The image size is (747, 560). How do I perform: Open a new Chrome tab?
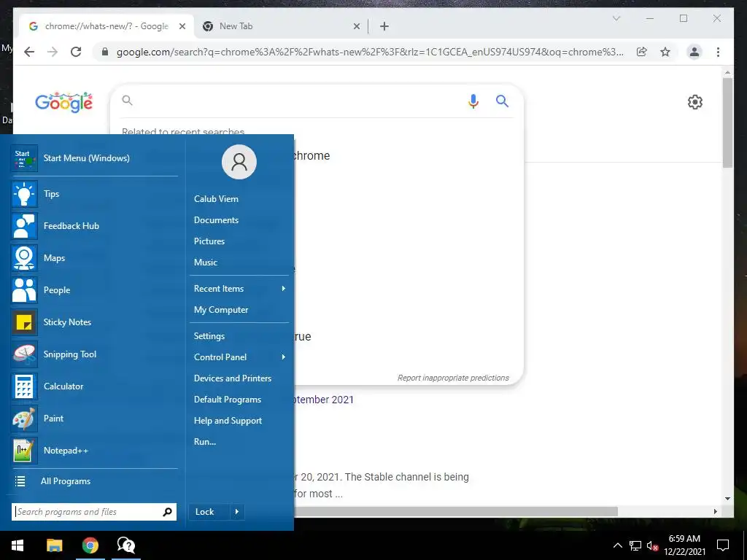(384, 27)
